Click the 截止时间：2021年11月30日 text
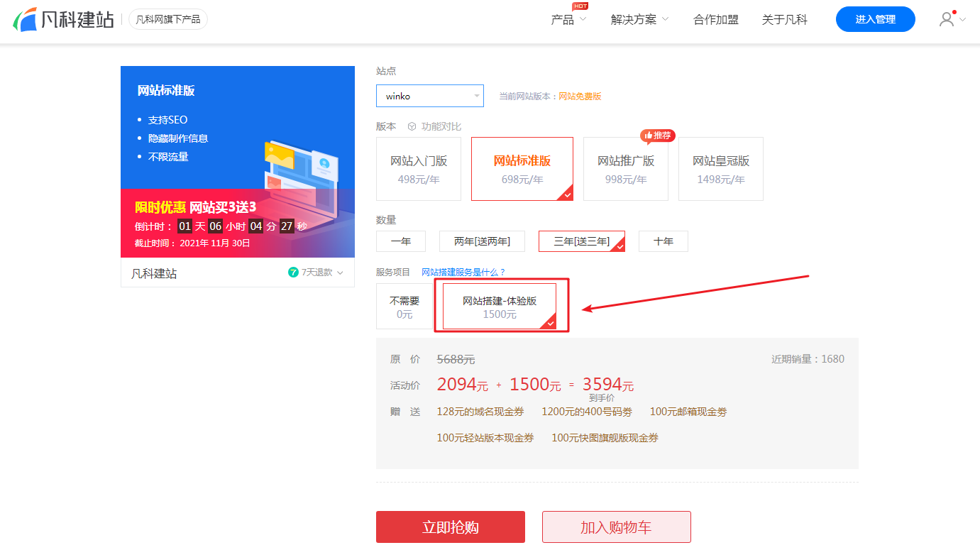This screenshot has height=550, width=980. [192, 243]
